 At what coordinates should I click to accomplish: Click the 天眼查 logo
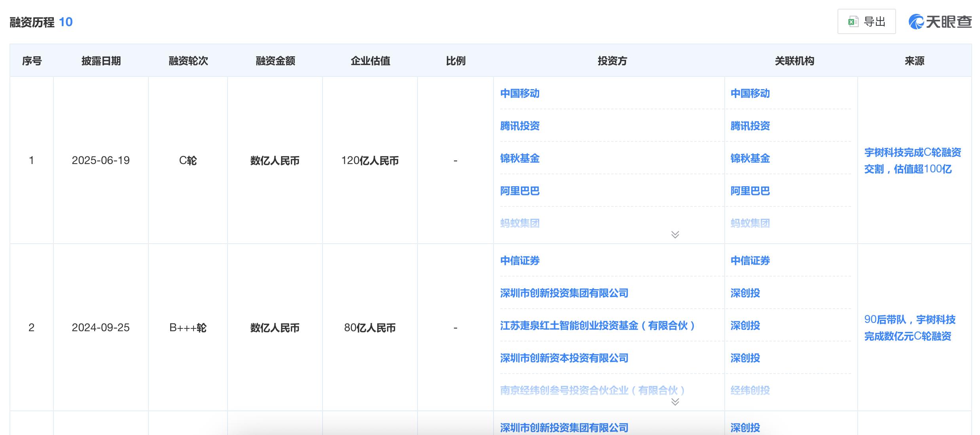(940, 21)
